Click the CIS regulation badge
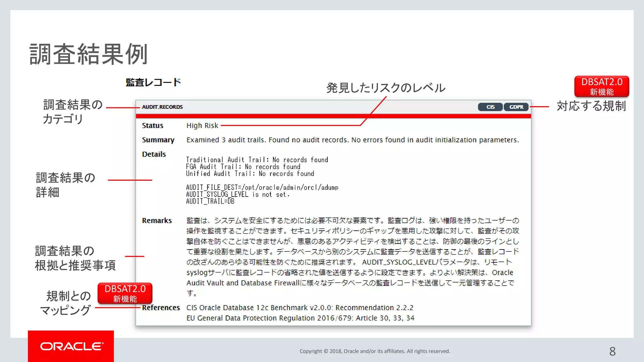 point(490,107)
